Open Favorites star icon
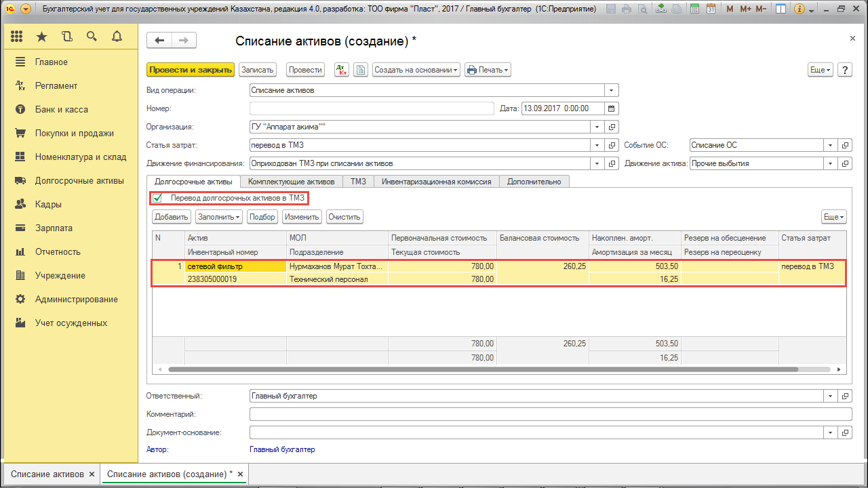868x488 pixels. click(42, 37)
